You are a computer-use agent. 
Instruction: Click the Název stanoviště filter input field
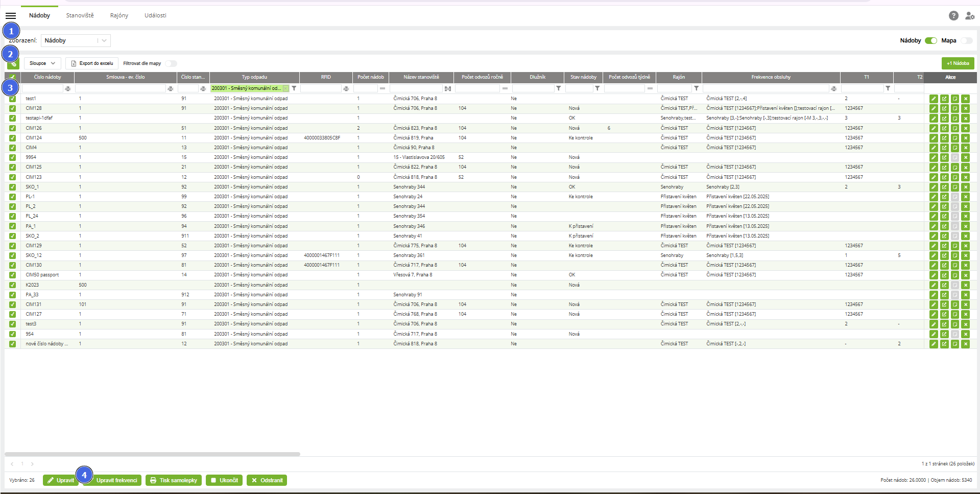click(416, 88)
